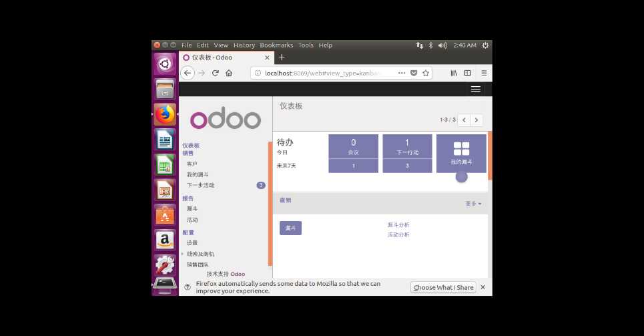Open the 会议 count tile for today
Image resolution: width=644 pixels, height=336 pixels.
tap(353, 146)
